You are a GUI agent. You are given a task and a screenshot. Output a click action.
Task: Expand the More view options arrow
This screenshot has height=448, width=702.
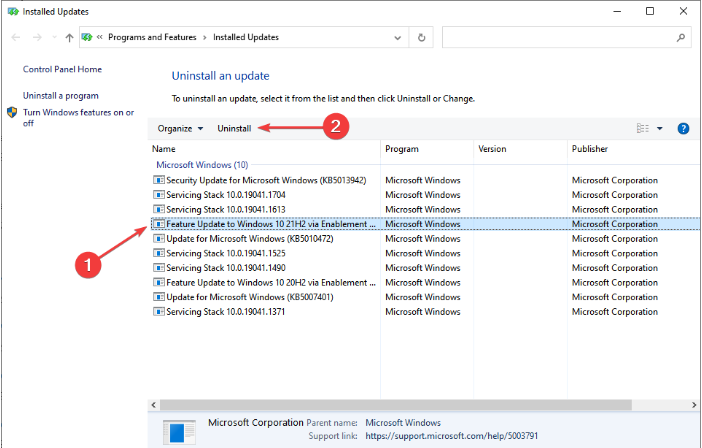click(659, 128)
